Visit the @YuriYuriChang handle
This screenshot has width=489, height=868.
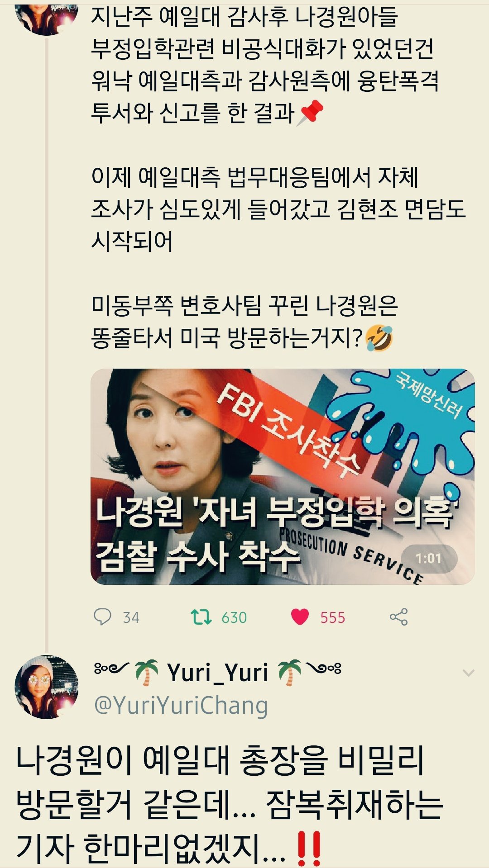click(181, 705)
